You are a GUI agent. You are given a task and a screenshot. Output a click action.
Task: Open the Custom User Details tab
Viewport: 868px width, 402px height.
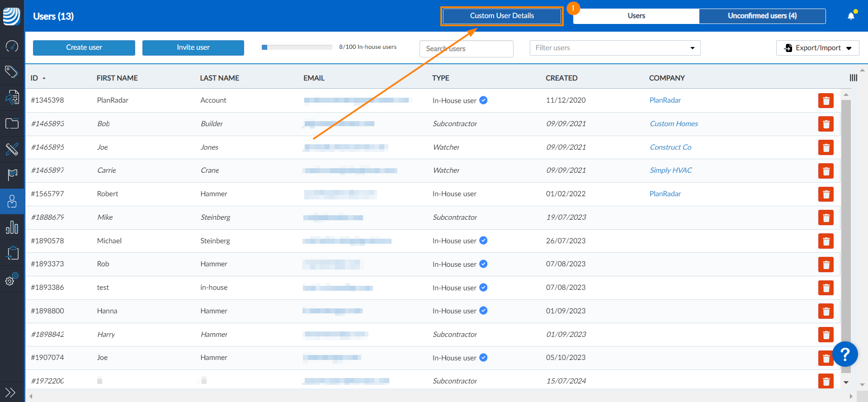[x=502, y=16]
